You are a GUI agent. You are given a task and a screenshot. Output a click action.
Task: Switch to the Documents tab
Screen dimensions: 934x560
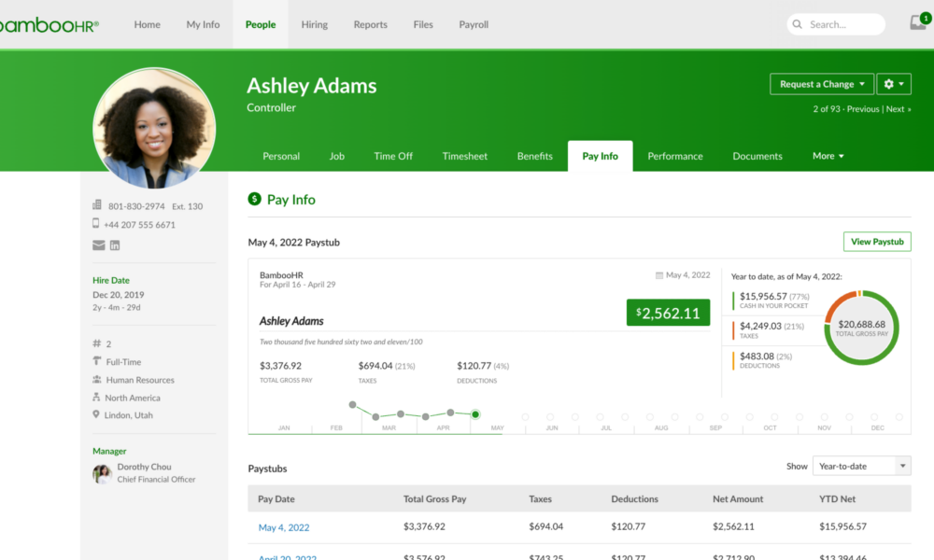[x=757, y=156]
